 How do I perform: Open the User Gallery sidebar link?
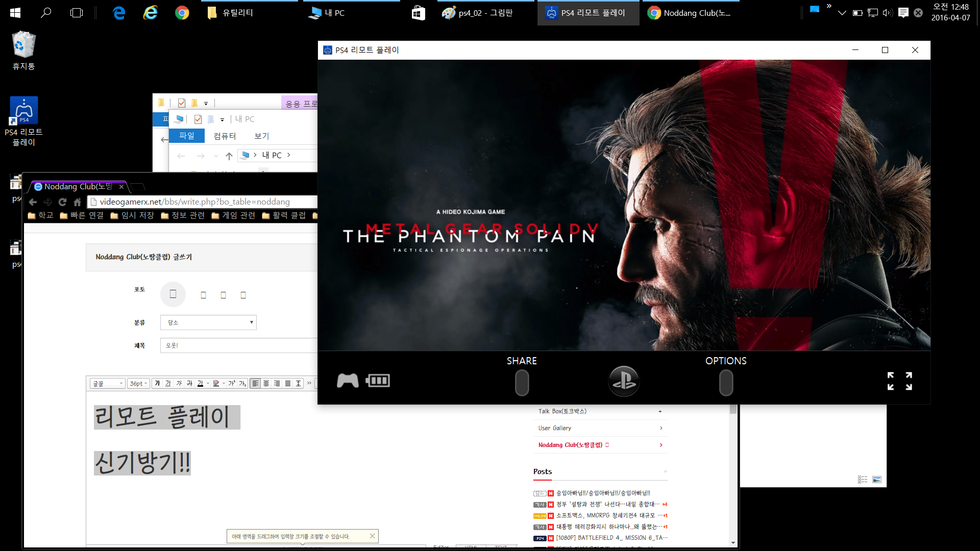555,428
